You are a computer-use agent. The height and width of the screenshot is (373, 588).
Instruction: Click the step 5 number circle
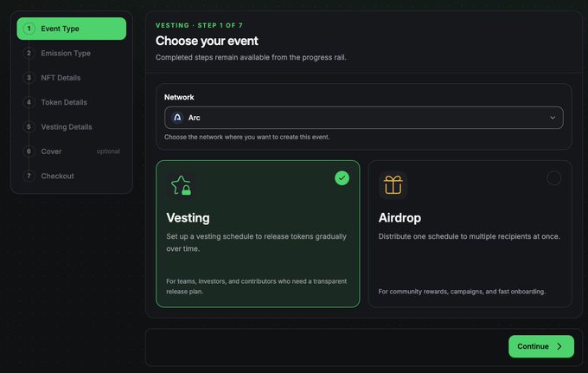pos(29,127)
